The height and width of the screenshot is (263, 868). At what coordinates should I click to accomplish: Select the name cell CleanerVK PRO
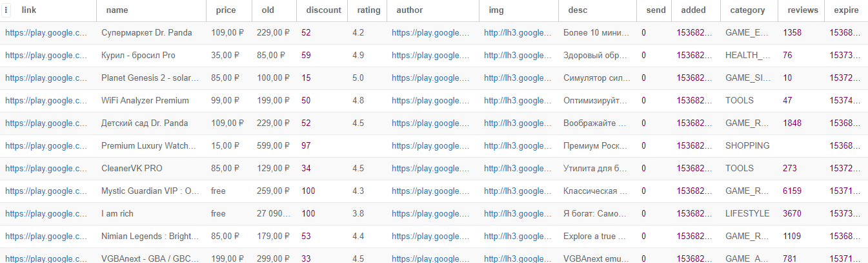click(x=132, y=169)
